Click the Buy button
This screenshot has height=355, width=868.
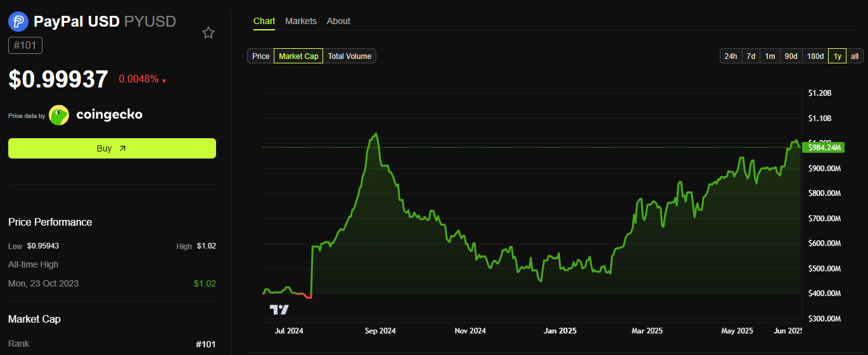coord(112,148)
